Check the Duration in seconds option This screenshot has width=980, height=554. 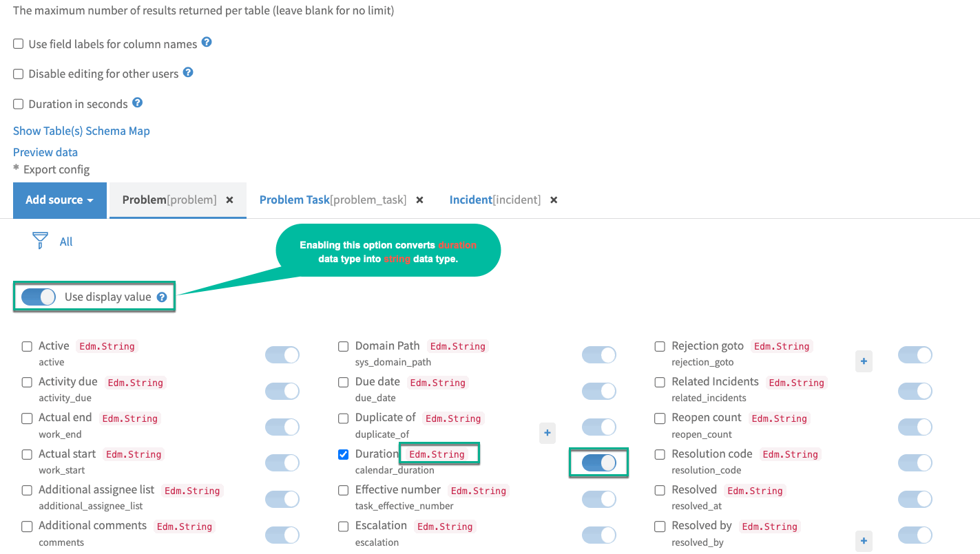click(19, 104)
